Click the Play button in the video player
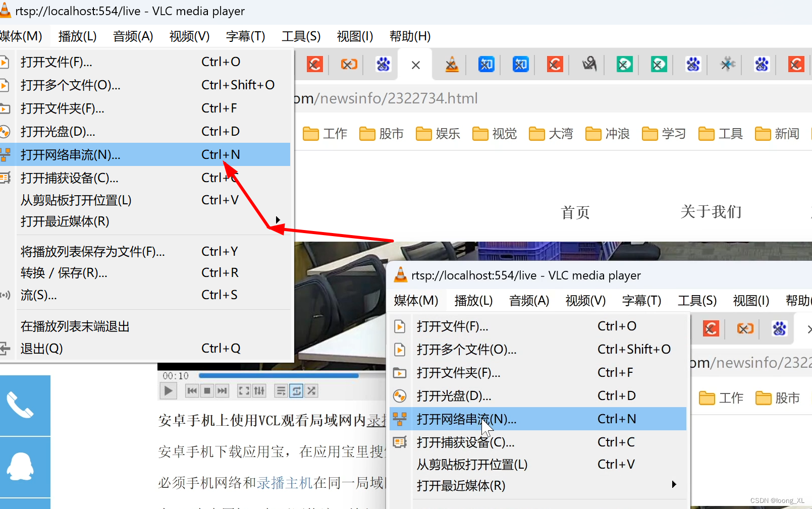The width and height of the screenshot is (812, 509). point(168,391)
